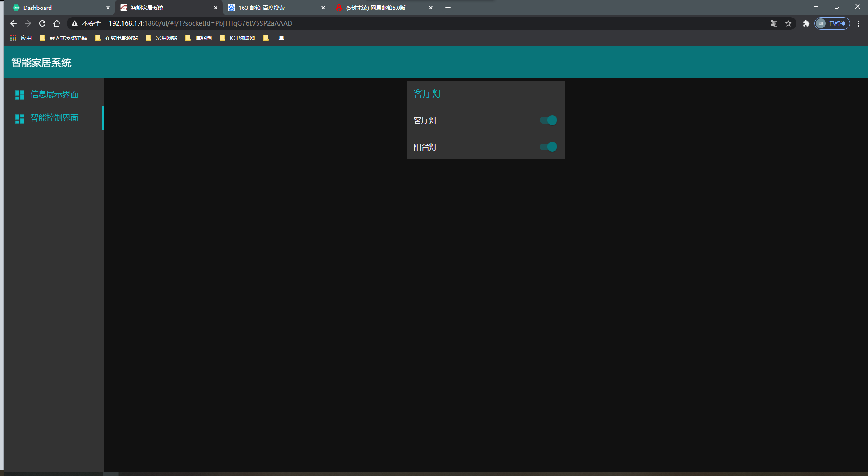This screenshot has width=868, height=476.
Task: Go back to the previous page
Action: click(14, 23)
